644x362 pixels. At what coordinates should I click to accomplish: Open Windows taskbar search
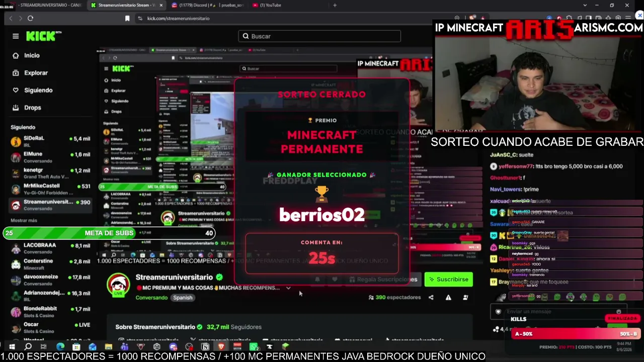point(28,346)
